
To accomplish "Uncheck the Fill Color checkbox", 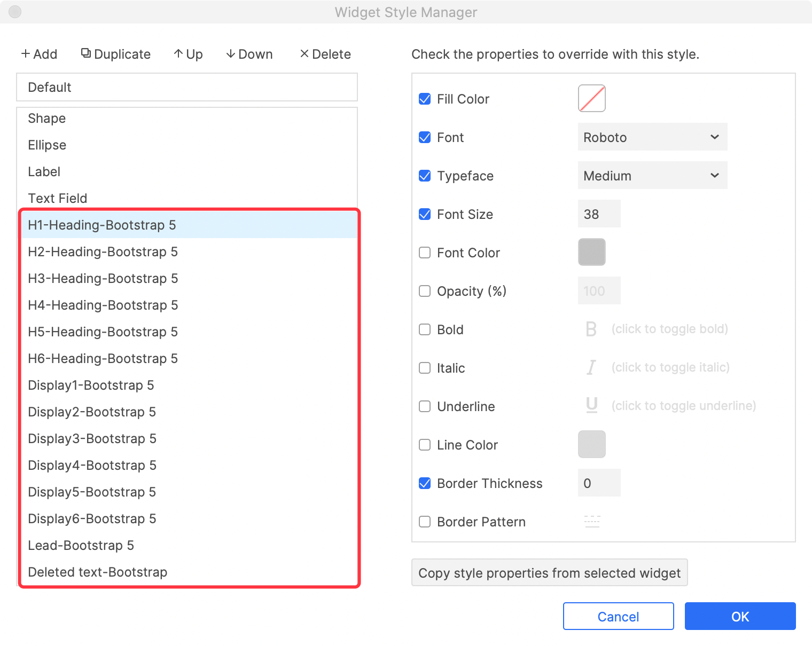I will click(425, 99).
